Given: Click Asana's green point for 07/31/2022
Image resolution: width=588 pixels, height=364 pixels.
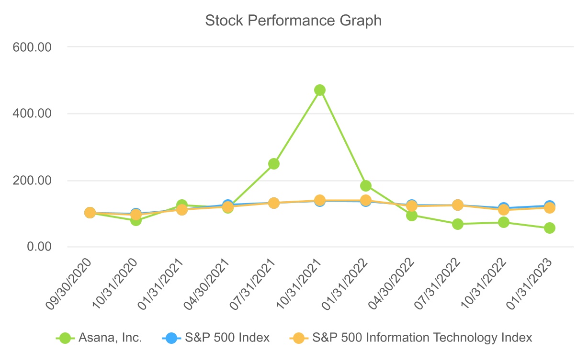Looking at the screenshot, I should (458, 224).
